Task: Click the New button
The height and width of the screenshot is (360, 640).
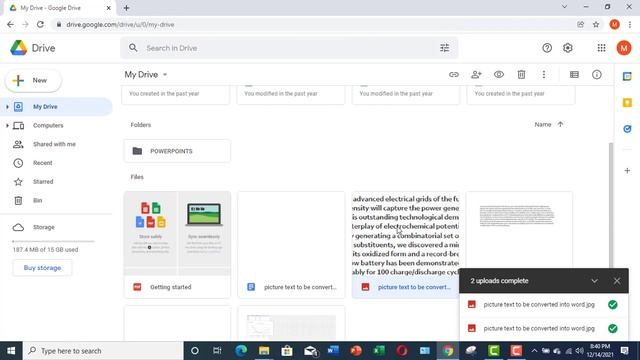Action: pos(33,80)
